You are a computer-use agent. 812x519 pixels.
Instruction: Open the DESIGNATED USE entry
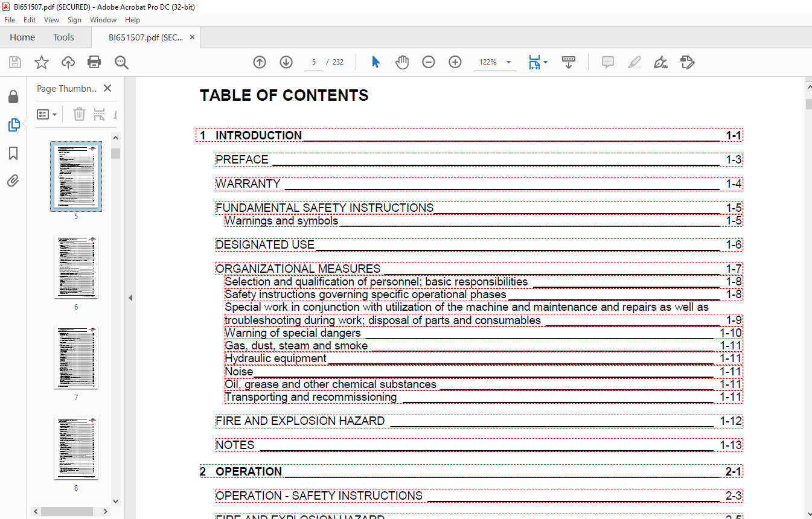pyautogui.click(x=479, y=244)
